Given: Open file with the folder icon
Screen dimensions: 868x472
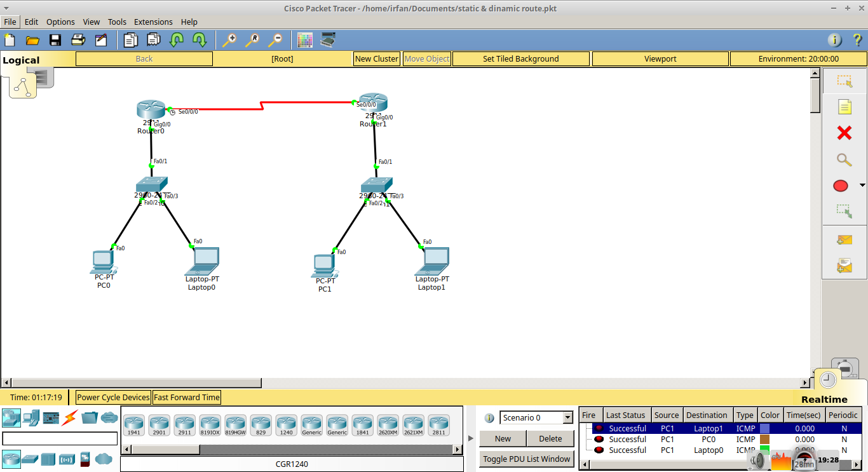Looking at the screenshot, I should pyautogui.click(x=32, y=40).
